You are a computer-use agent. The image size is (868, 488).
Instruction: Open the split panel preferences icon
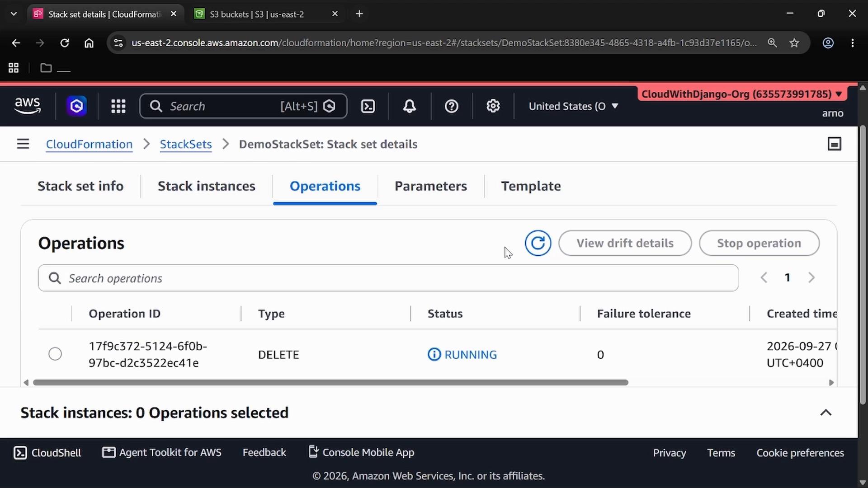pos(835,144)
